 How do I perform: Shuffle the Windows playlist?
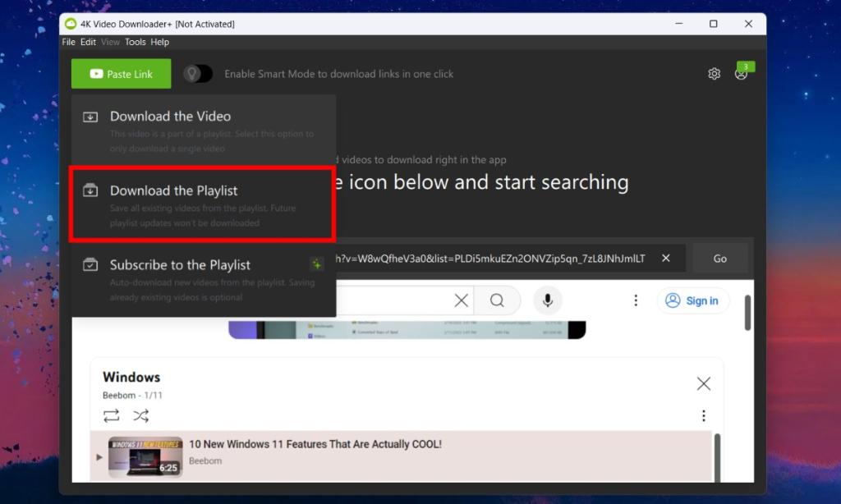[x=141, y=416]
